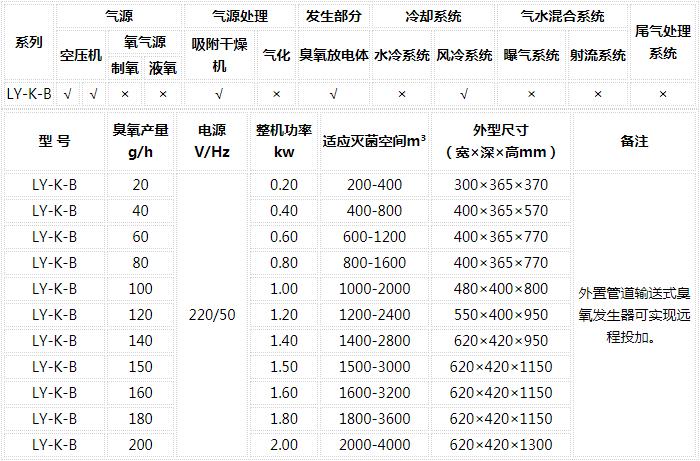
Task: Click the ozone output value 140
Action: (x=140, y=341)
